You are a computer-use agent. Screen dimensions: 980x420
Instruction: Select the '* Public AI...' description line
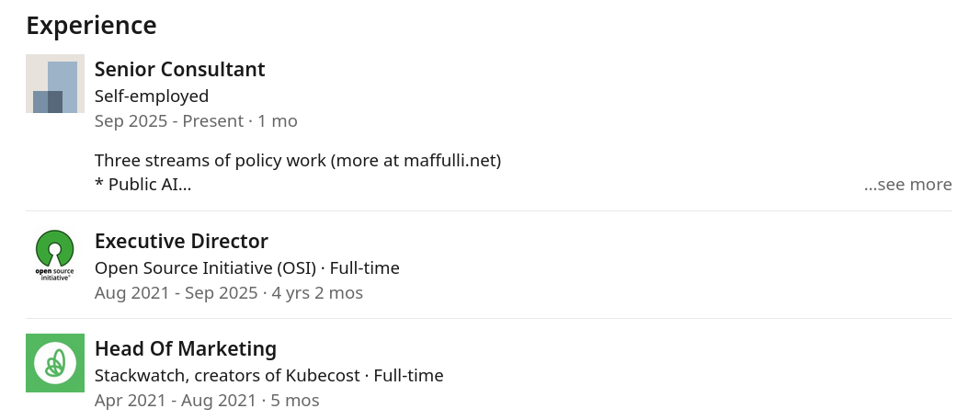pos(143,185)
